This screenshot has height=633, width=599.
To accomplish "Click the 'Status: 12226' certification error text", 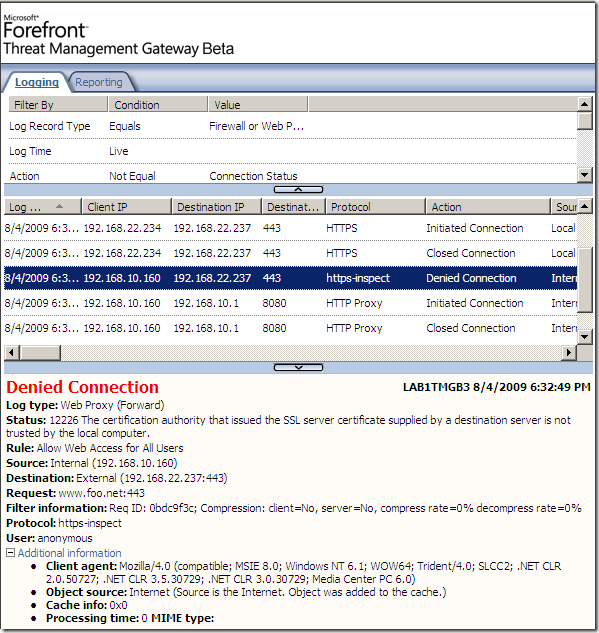I will [288, 427].
